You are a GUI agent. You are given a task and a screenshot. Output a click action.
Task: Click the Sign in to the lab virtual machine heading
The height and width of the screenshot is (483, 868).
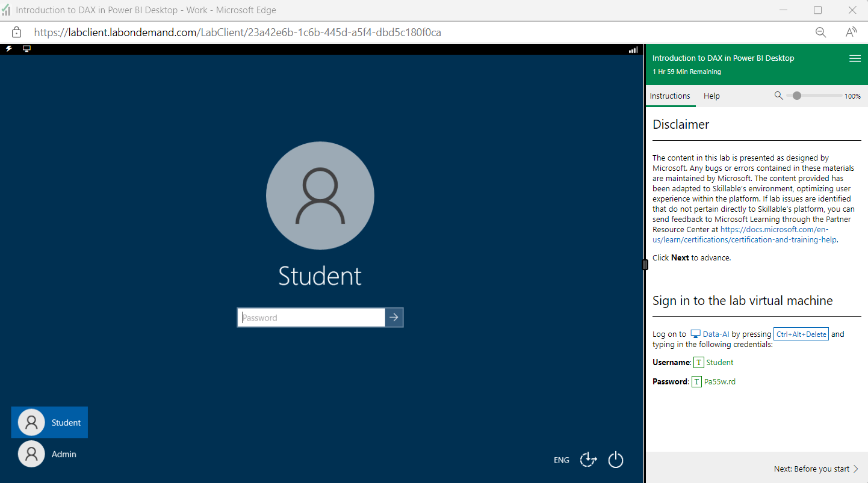[x=743, y=301]
